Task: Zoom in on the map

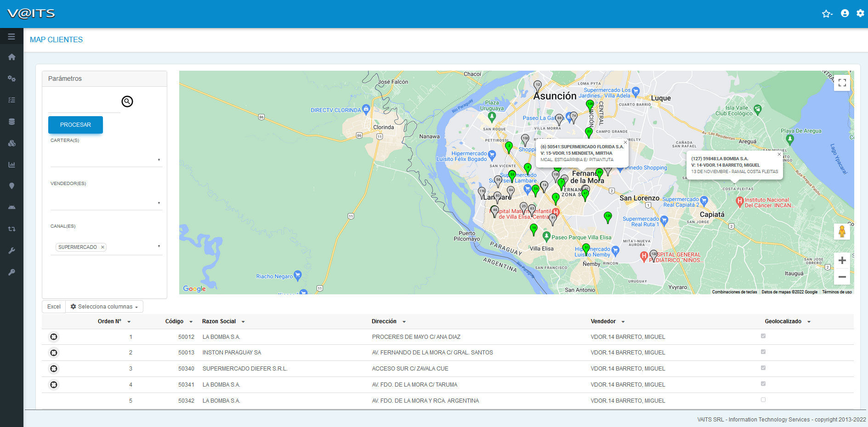Action: (842, 260)
